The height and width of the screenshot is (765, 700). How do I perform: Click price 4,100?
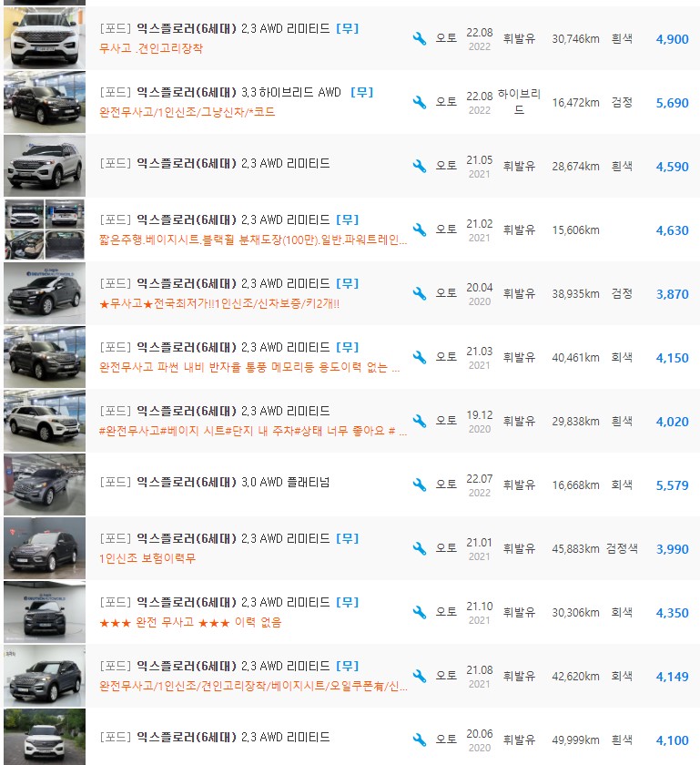[672, 740]
